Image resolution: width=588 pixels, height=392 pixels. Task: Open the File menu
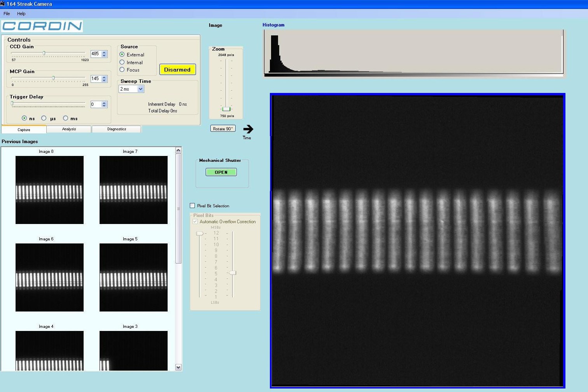7,14
